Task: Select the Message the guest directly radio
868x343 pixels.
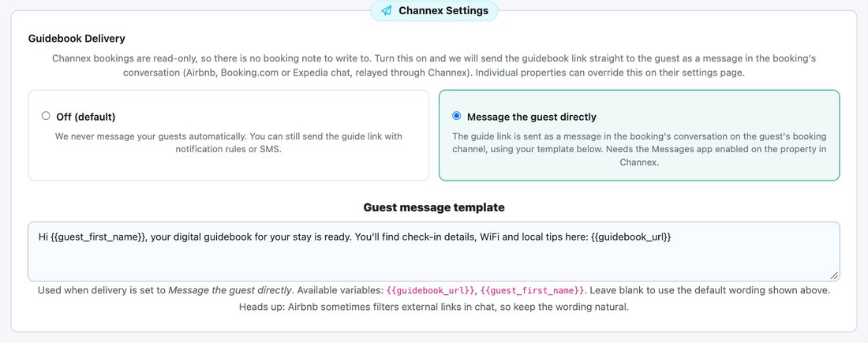Action: pyautogui.click(x=456, y=116)
